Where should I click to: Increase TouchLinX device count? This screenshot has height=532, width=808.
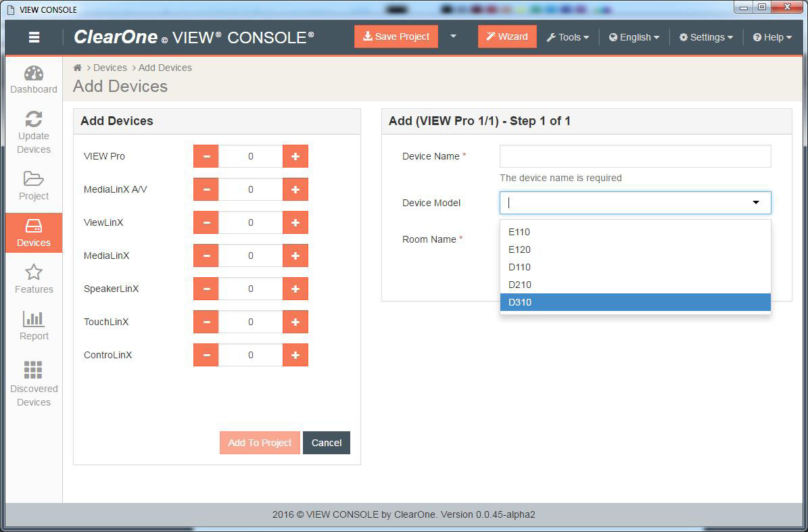pos(295,322)
